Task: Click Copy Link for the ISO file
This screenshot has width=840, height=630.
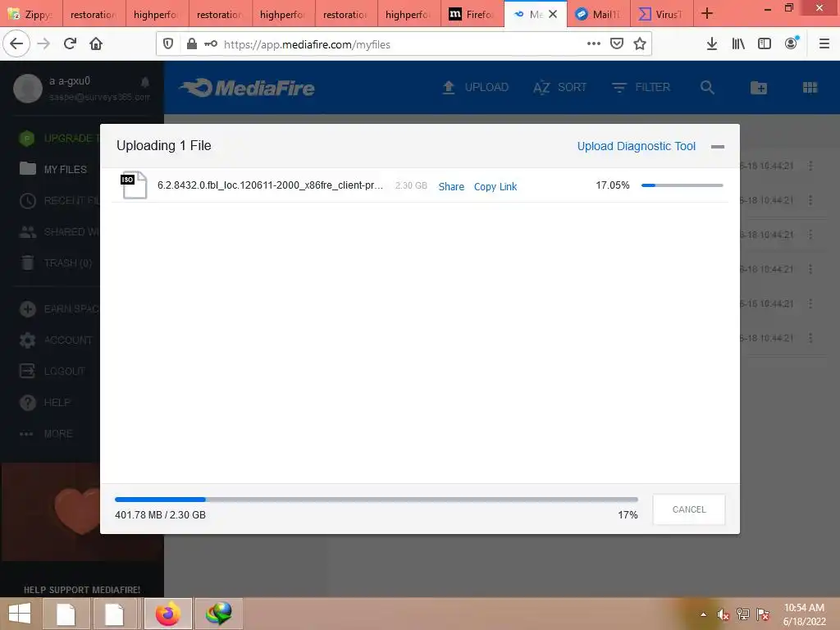Action: [x=495, y=186]
